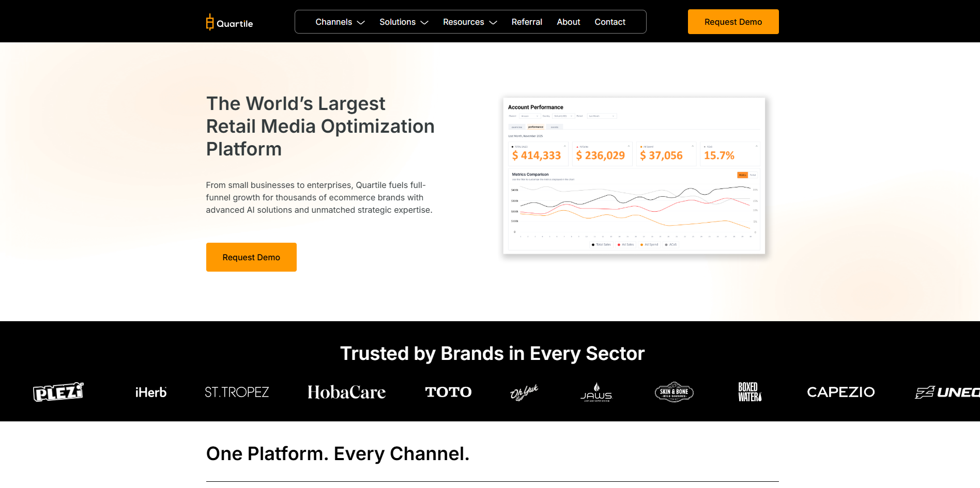Click the Boxed Water brand logo
Viewport: 980px width, 488px height.
(749, 392)
